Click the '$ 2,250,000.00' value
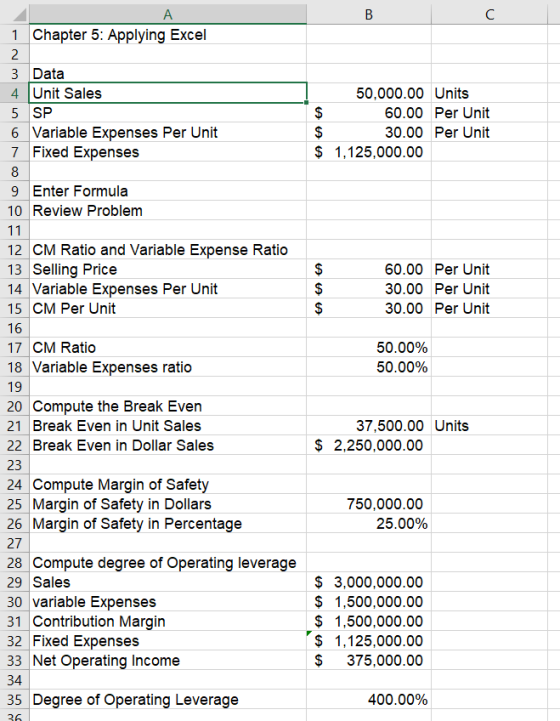 pos(369,445)
